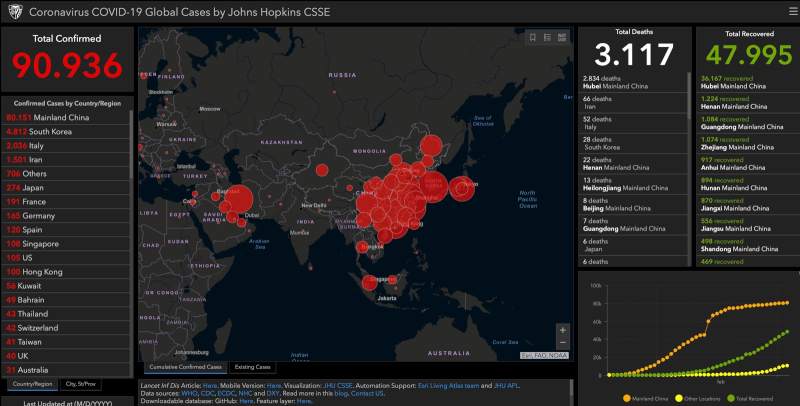800x406 pixels.
Task: Open the map bookmarks tool
Action: click(533, 37)
